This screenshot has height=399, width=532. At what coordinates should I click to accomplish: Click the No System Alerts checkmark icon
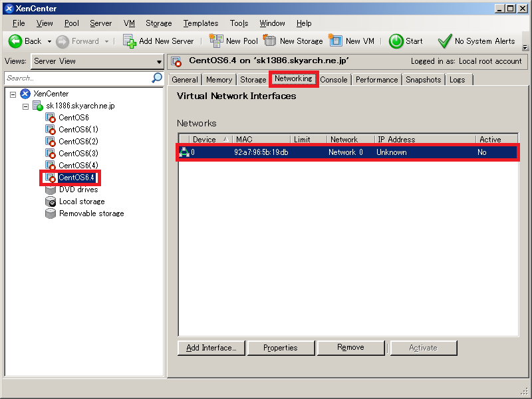[x=444, y=41]
